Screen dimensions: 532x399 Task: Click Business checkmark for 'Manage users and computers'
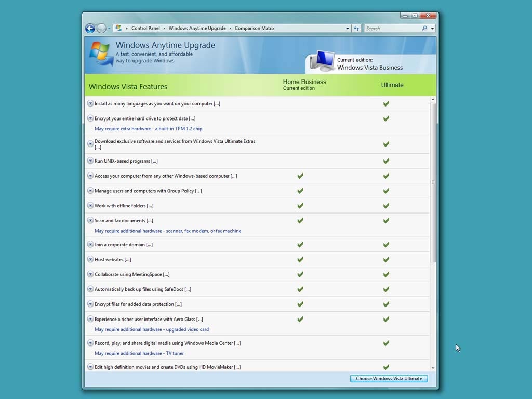(300, 191)
